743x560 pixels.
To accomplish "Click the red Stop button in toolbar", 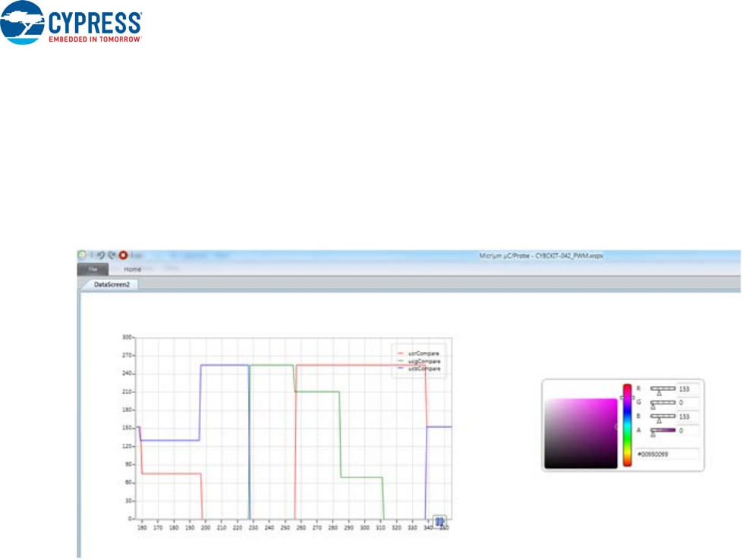I will (123, 256).
